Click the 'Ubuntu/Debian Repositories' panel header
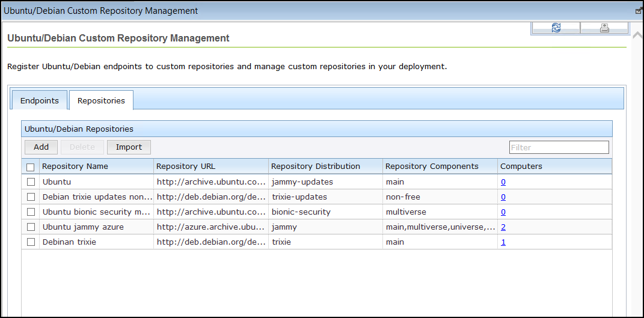Screen dimensions: 644x318 tap(317, 129)
